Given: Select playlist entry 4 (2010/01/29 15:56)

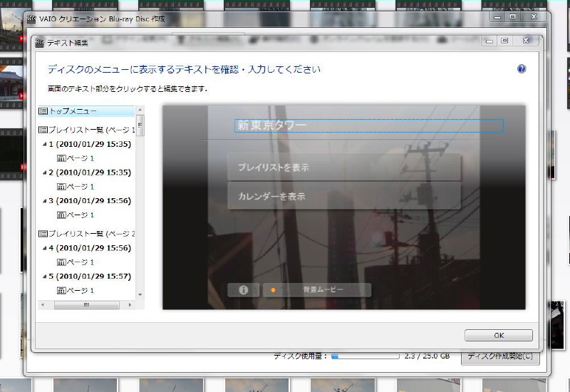Looking at the screenshot, I should point(90,248).
